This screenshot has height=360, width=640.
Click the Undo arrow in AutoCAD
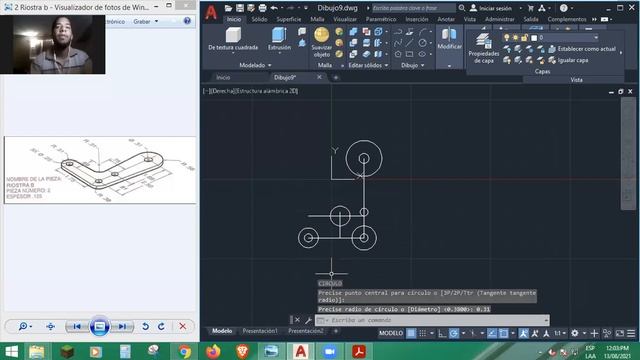click(x=274, y=8)
